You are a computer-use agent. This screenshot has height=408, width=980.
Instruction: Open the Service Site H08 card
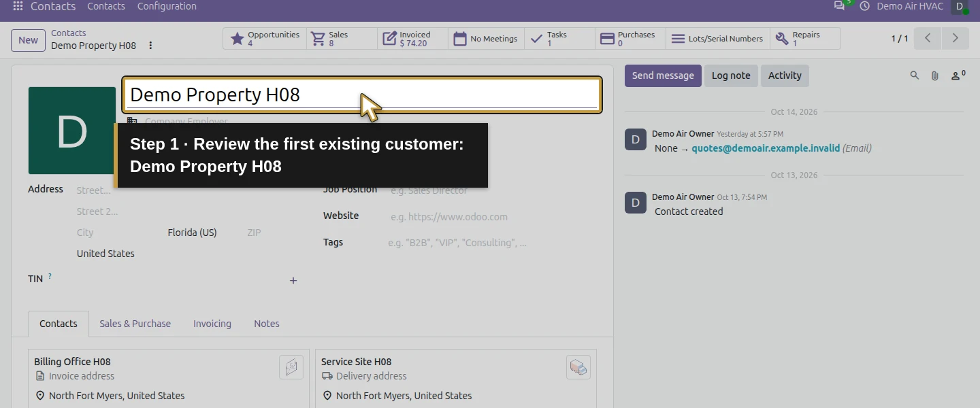[x=456, y=379]
